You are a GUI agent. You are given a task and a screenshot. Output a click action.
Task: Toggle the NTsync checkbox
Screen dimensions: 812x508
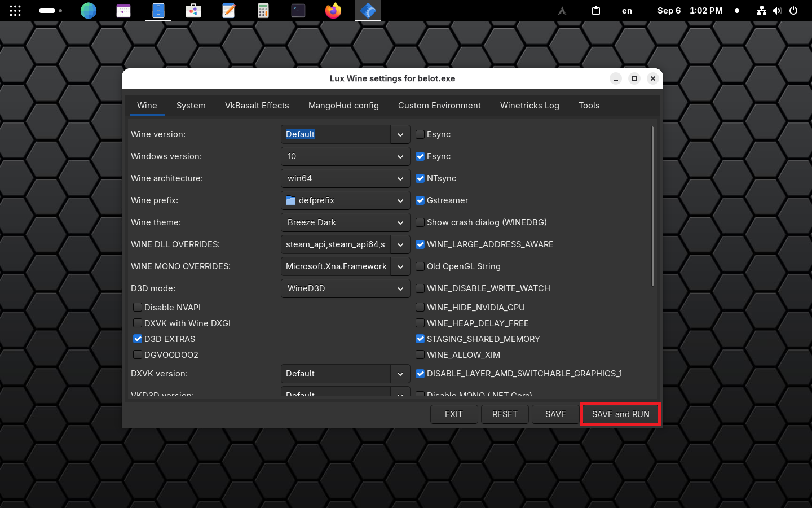point(420,178)
